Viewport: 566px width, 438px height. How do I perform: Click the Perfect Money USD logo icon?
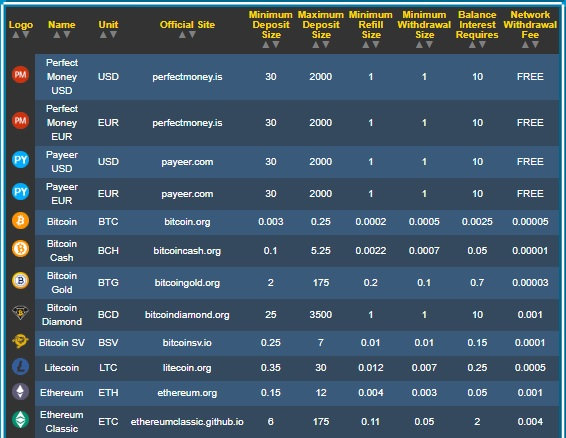tap(20, 75)
